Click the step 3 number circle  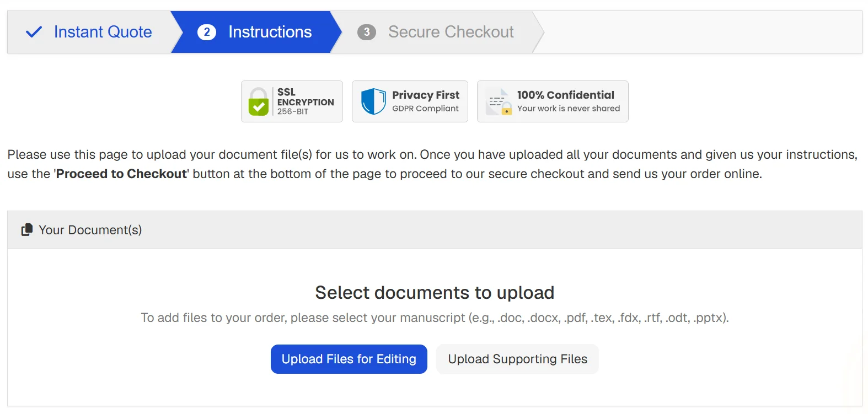pyautogui.click(x=367, y=32)
